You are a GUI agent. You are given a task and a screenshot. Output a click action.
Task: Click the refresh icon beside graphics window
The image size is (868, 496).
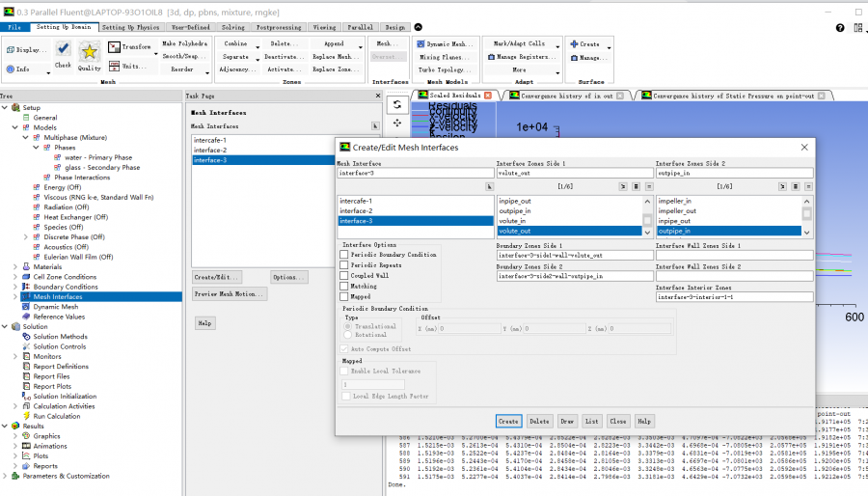tap(397, 104)
